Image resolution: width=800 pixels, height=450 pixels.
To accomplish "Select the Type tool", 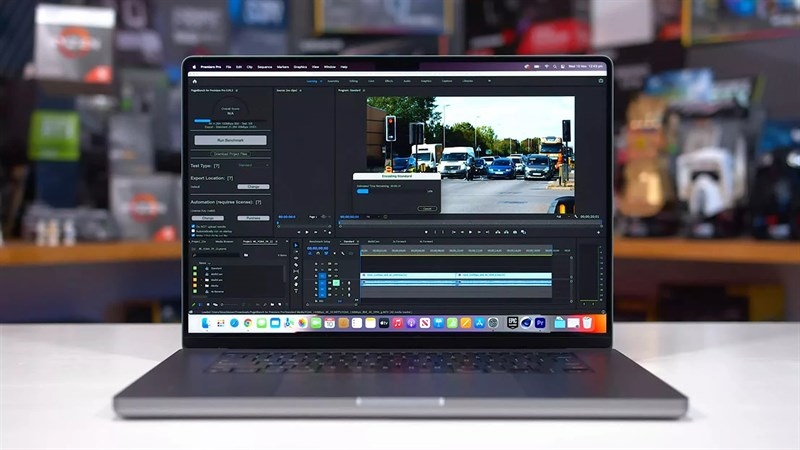I will pyautogui.click(x=296, y=291).
